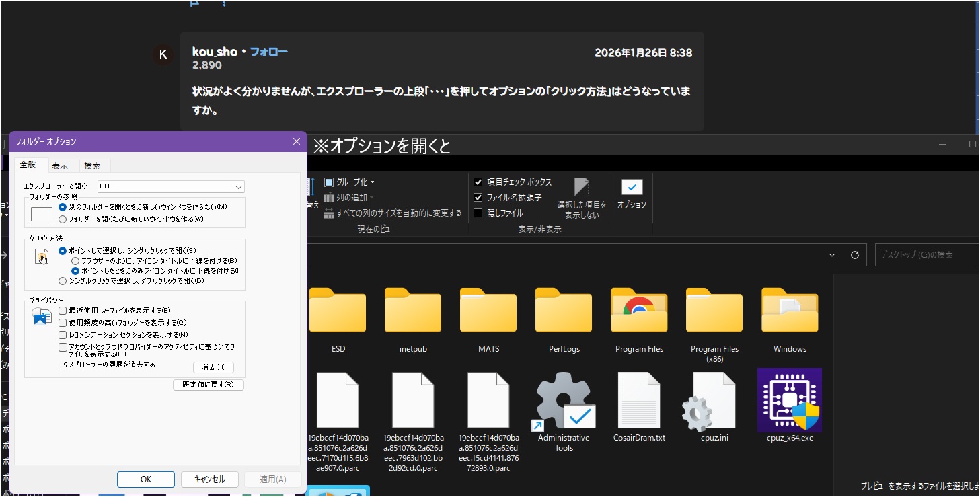Image resolution: width=980 pixels, height=497 pixels.
Task: Check 最近使用したファイルを表示する
Action: pyautogui.click(x=63, y=311)
